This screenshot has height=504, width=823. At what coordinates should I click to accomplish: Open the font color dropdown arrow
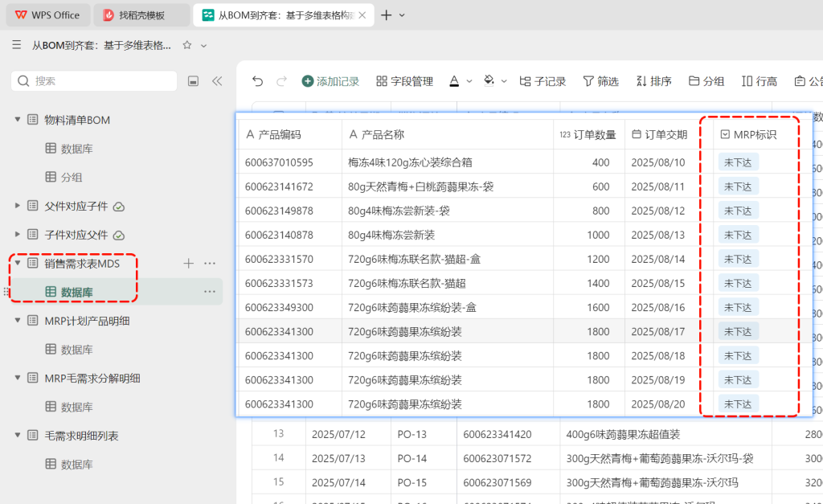pyautogui.click(x=469, y=81)
